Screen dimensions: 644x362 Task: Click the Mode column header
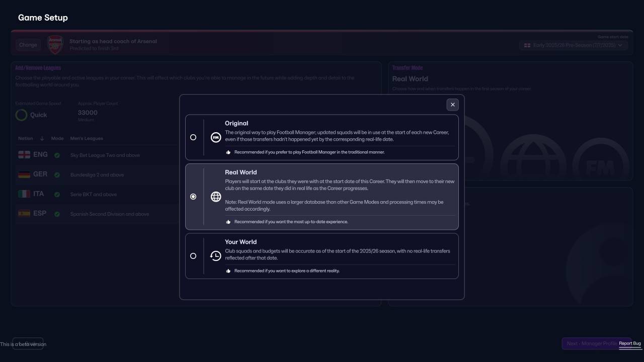57,138
